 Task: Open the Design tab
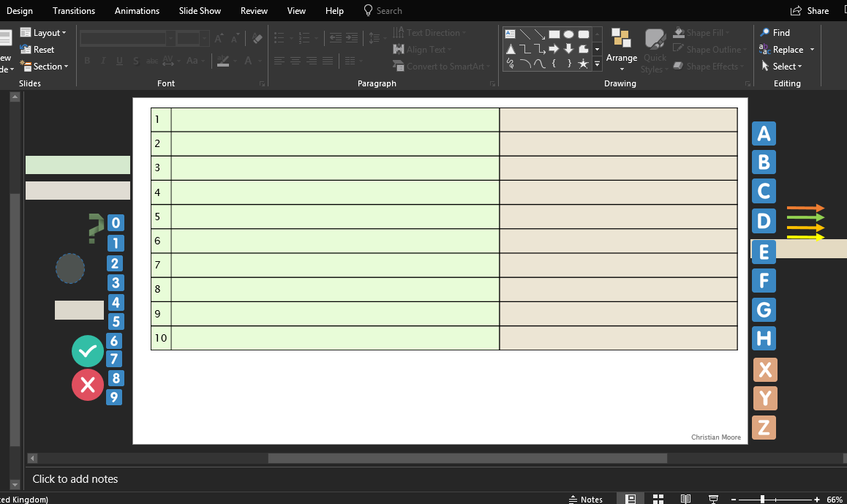pyautogui.click(x=20, y=11)
